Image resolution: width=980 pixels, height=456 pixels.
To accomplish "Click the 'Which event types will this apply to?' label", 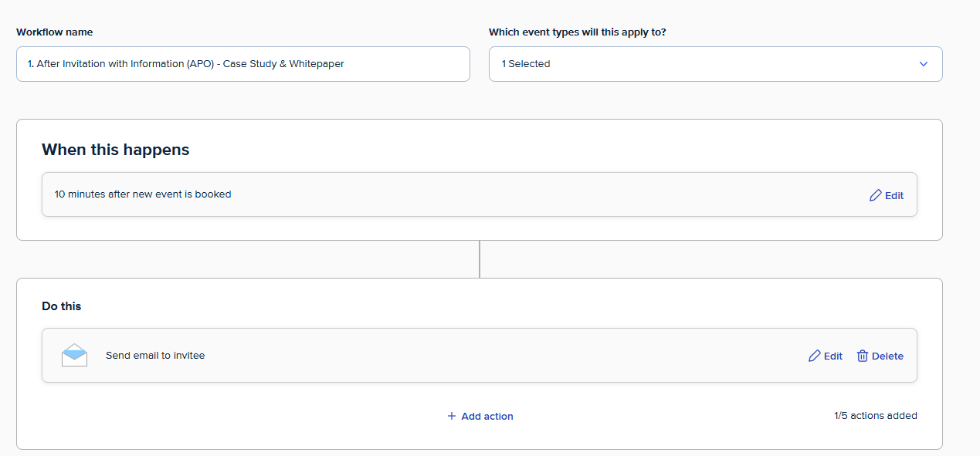I will coord(578,32).
